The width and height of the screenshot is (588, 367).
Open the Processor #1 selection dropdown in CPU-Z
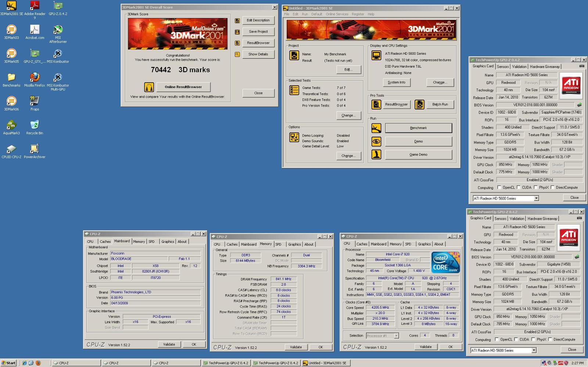point(396,336)
